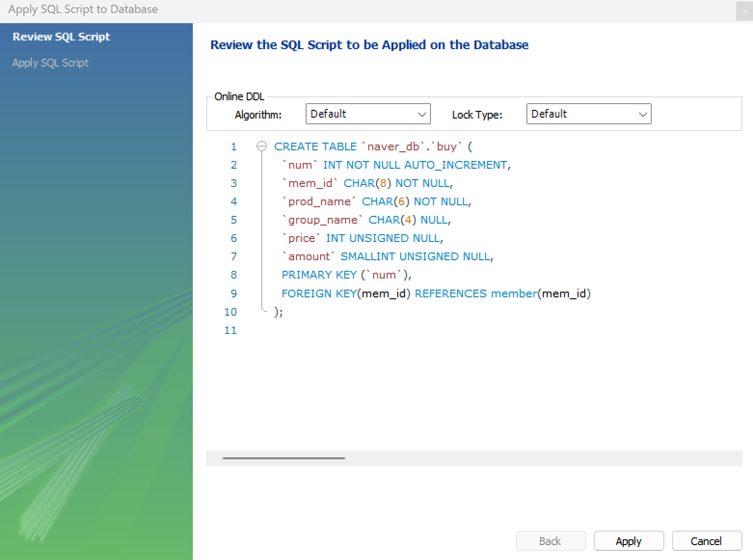Click the Apply button
Viewport: 753px width, 560px height.
(x=629, y=541)
